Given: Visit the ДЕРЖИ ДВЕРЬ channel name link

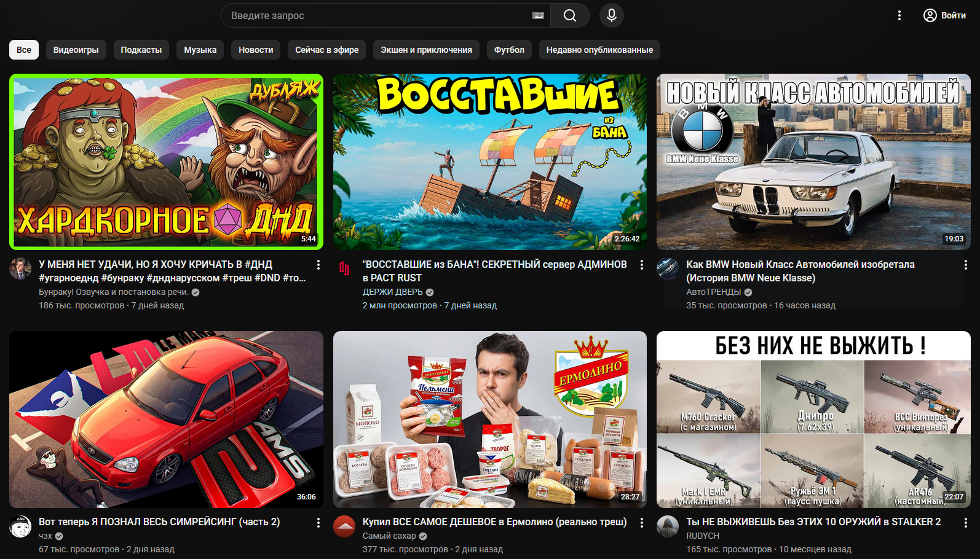Looking at the screenshot, I should 393,292.
